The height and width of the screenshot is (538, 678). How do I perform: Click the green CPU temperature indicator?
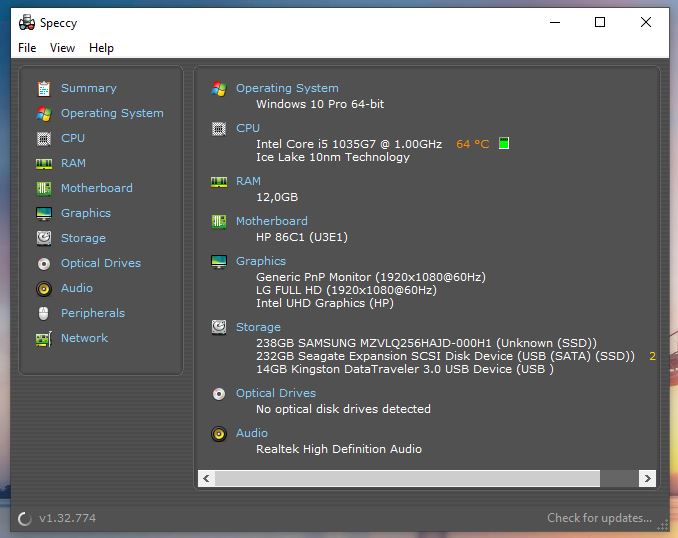[x=503, y=144]
